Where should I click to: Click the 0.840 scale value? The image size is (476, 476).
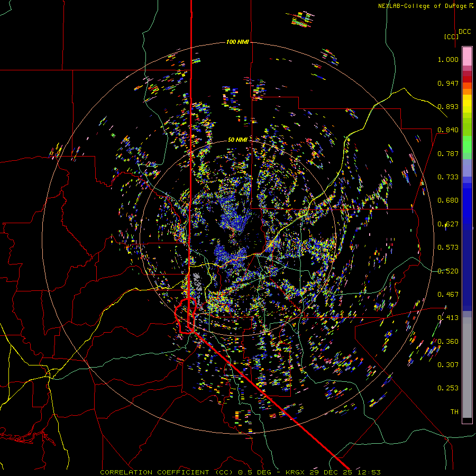pyautogui.click(x=448, y=130)
